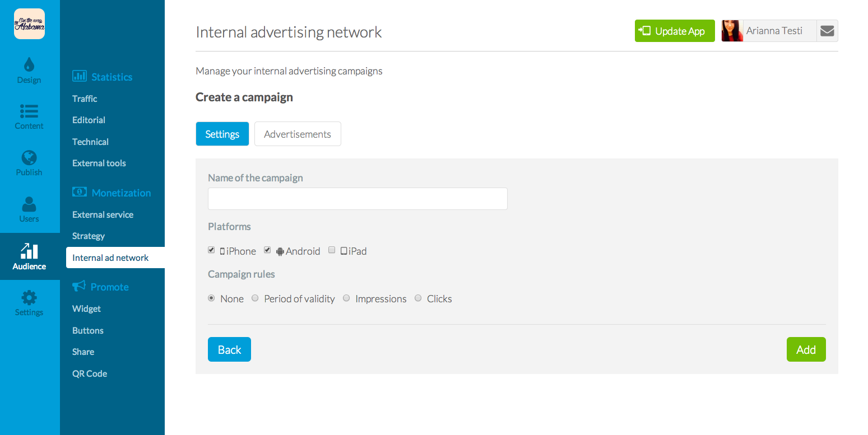The width and height of the screenshot is (868, 435).
Task: Click the green Add button
Action: (x=806, y=349)
